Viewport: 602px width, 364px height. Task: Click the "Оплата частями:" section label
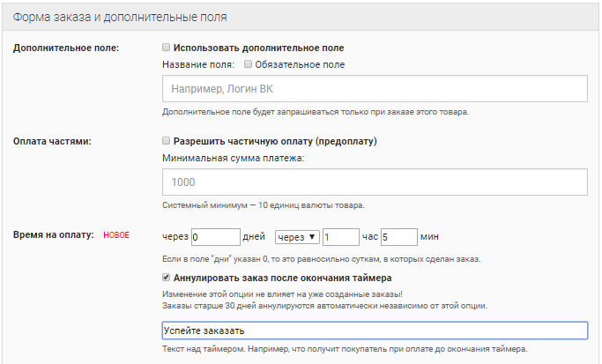tap(53, 141)
